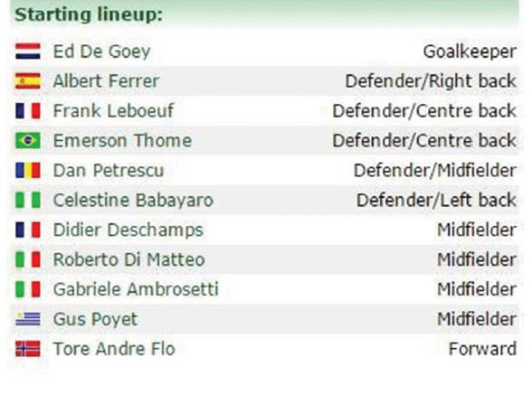Click the Netherlands flag beside Ed De Goey
Image resolution: width=532 pixels, height=394 pixels.
28,52
